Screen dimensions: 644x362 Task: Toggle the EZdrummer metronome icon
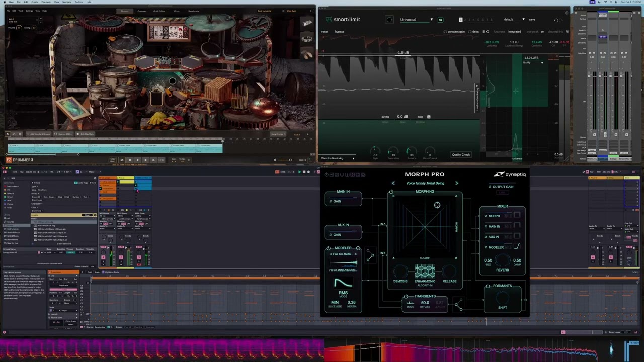point(154,160)
